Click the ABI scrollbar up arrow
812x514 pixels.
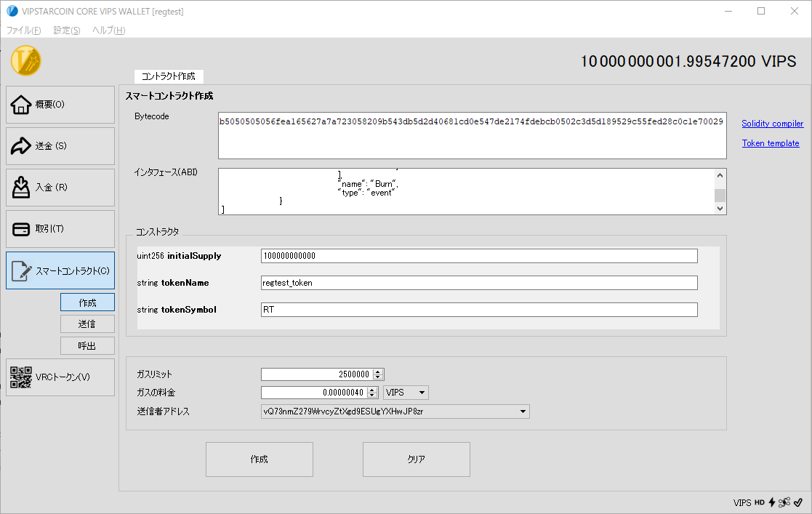click(x=720, y=175)
